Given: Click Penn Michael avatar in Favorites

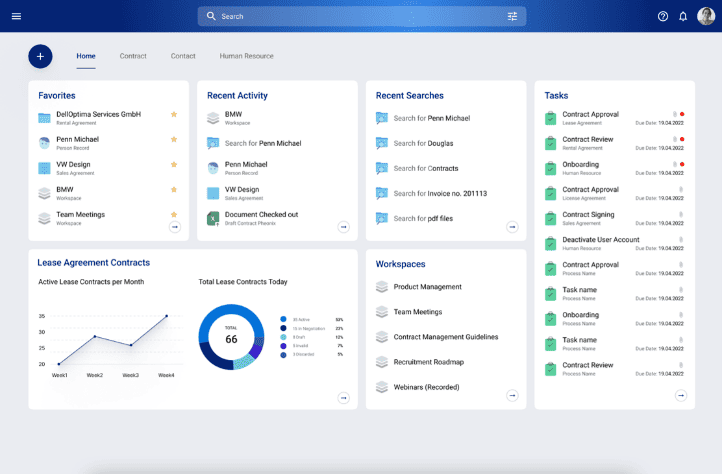Looking at the screenshot, I should [44, 143].
